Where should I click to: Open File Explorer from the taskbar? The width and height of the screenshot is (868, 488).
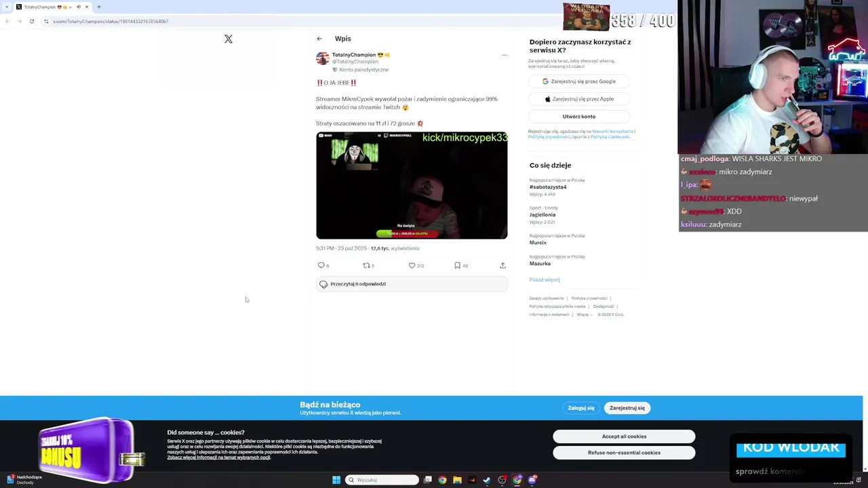pos(457,480)
